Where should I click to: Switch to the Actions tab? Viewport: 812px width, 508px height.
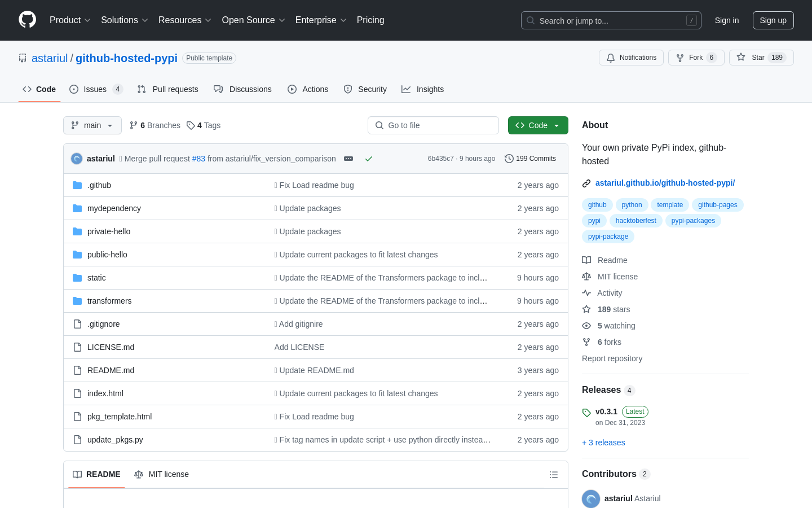308,89
